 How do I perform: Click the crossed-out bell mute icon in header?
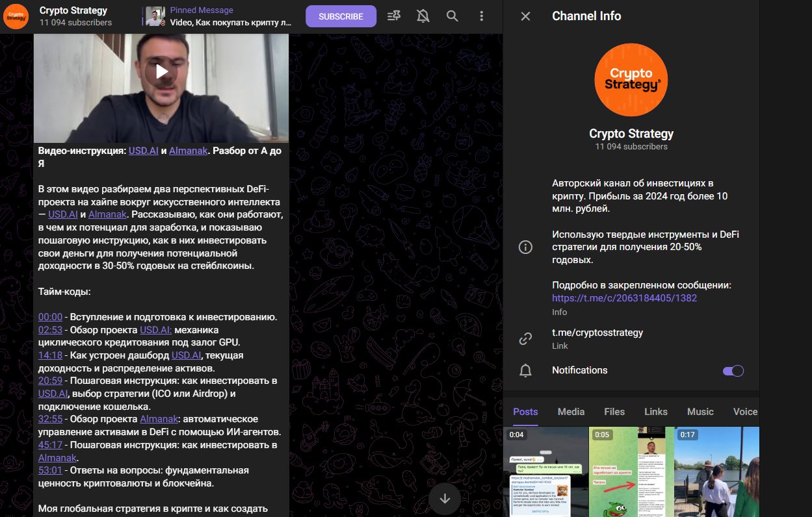423,16
